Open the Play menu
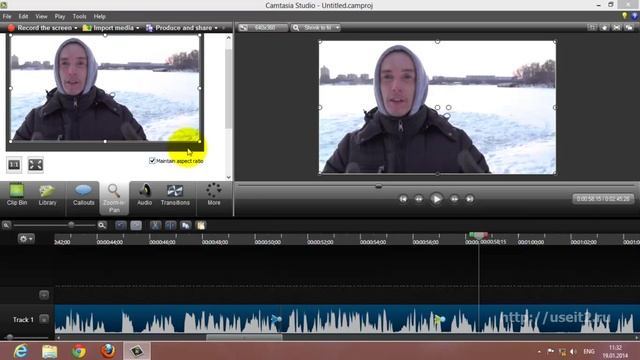Image resolution: width=640 pixels, height=360 pixels. [60, 17]
